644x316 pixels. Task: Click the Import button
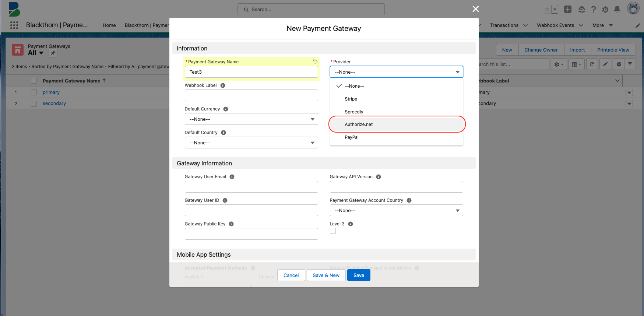577,50
